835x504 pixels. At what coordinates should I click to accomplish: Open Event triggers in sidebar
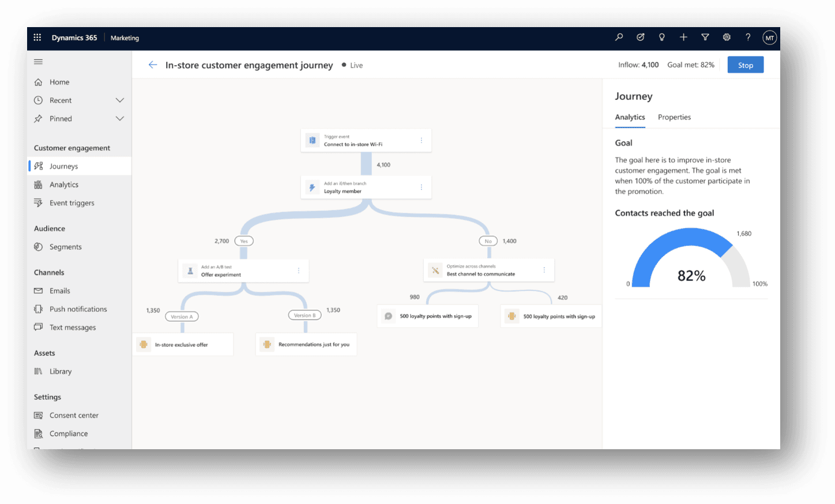[72, 203]
